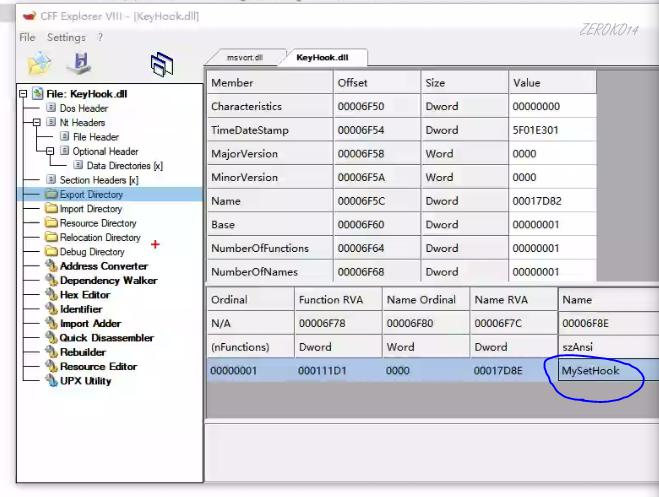Image resolution: width=659 pixels, height=497 pixels.
Task: Open the File menu
Action: (27, 37)
